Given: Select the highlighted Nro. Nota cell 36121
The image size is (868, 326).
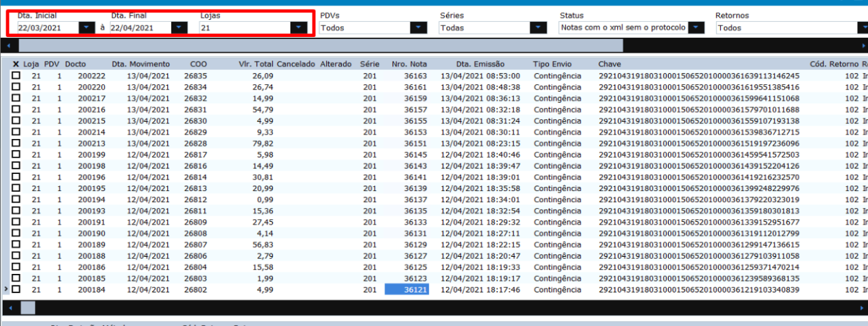Looking at the screenshot, I should 407,290.
